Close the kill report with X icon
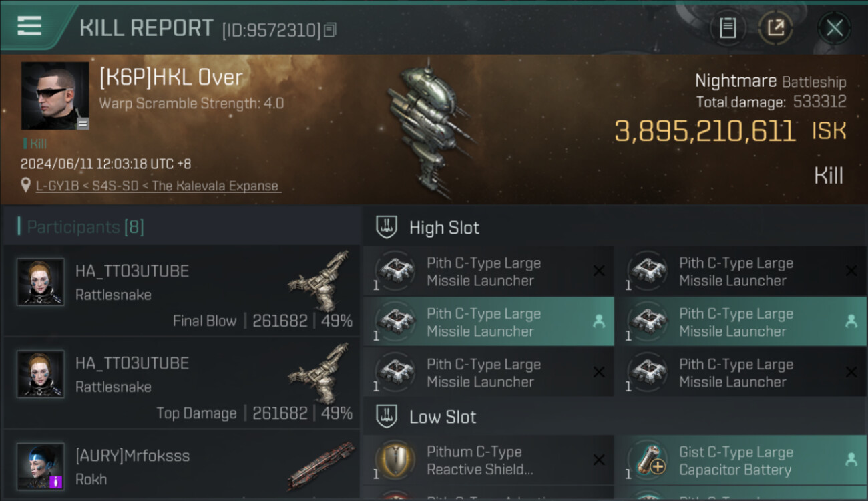This screenshot has width=868, height=501. 834,28
